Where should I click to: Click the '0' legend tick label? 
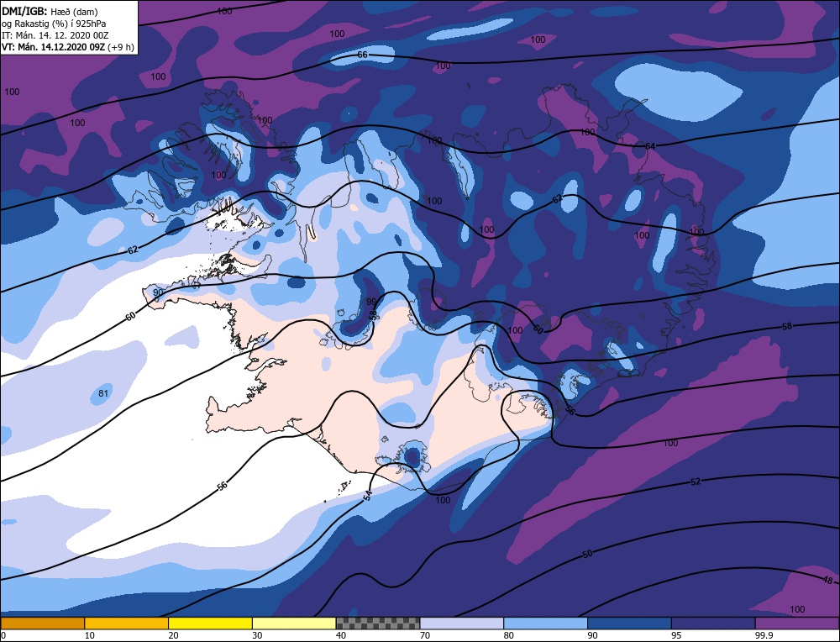3,635
